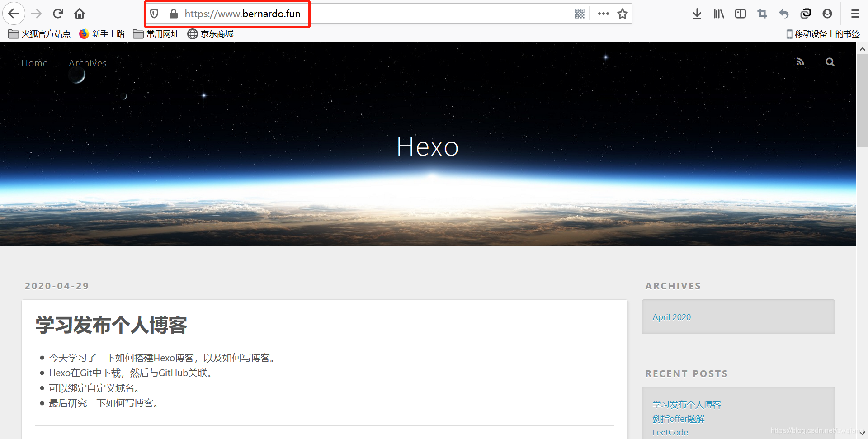Toggle the sidebar panel icon
Screen dimensions: 868x439
tap(741, 14)
